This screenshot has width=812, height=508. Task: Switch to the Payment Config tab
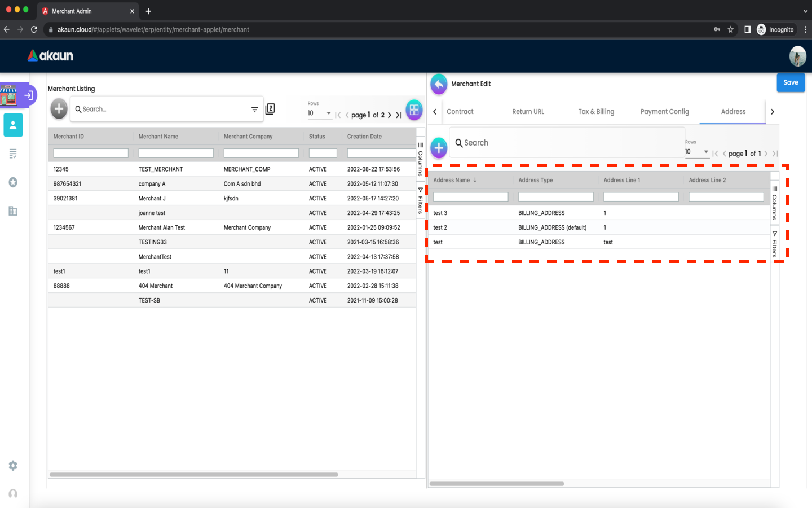coord(664,112)
